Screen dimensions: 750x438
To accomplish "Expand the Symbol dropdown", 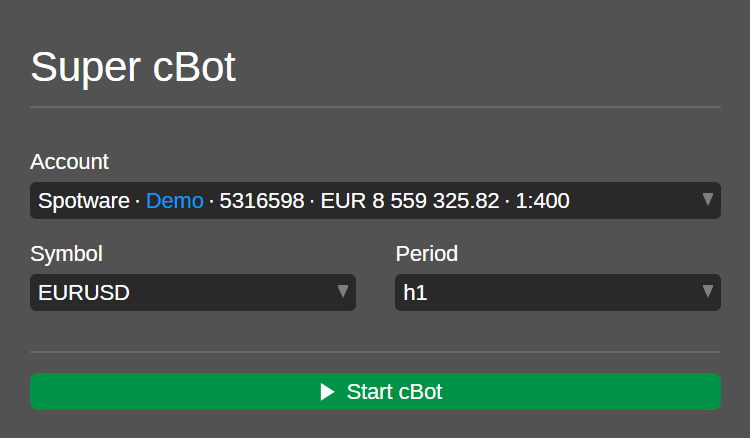I will 193,293.
